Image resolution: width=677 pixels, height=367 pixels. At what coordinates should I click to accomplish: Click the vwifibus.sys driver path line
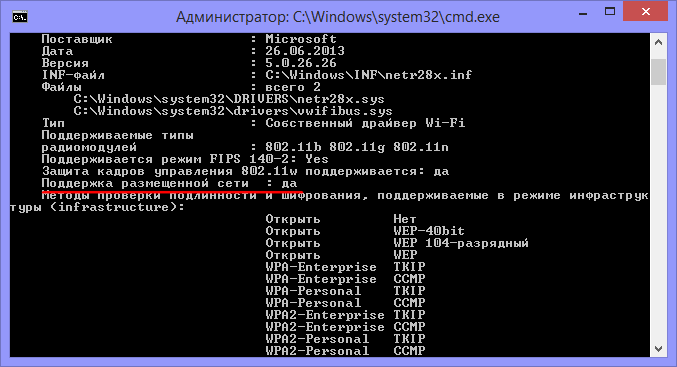[x=233, y=111]
